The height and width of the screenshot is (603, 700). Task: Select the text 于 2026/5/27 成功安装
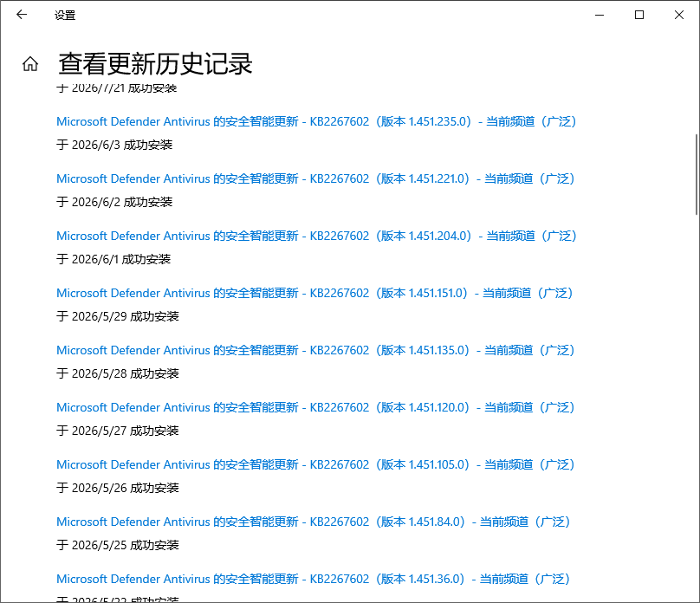[118, 431]
